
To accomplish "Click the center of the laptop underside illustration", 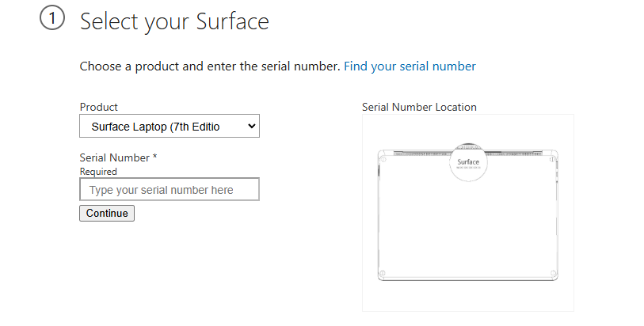I will (x=468, y=215).
